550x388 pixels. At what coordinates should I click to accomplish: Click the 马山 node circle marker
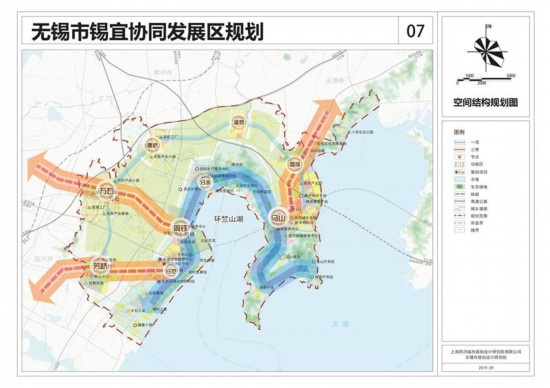[279, 219]
